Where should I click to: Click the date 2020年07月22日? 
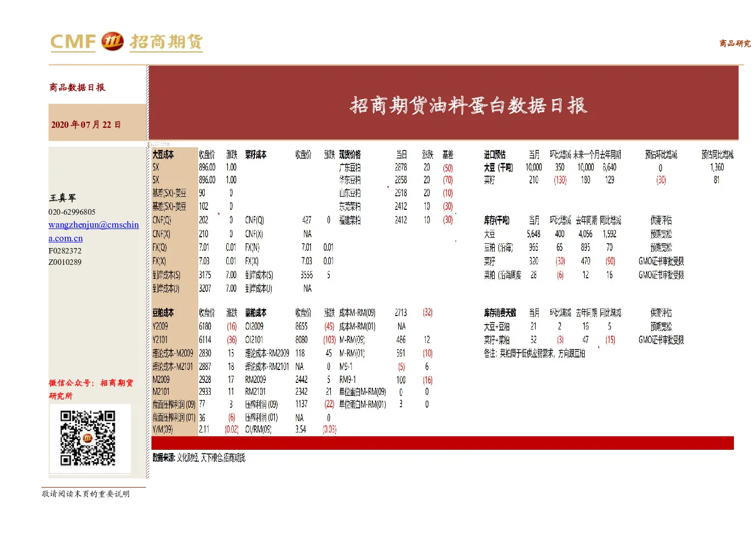(x=86, y=125)
